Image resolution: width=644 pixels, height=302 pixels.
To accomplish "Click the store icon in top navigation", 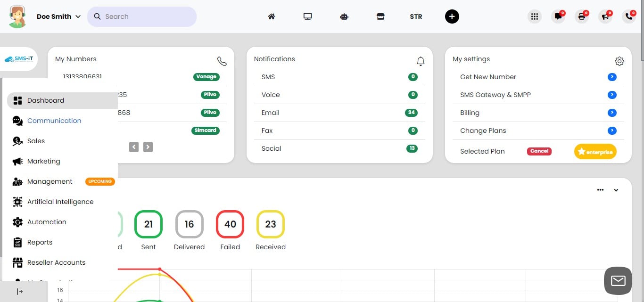I will (380, 16).
